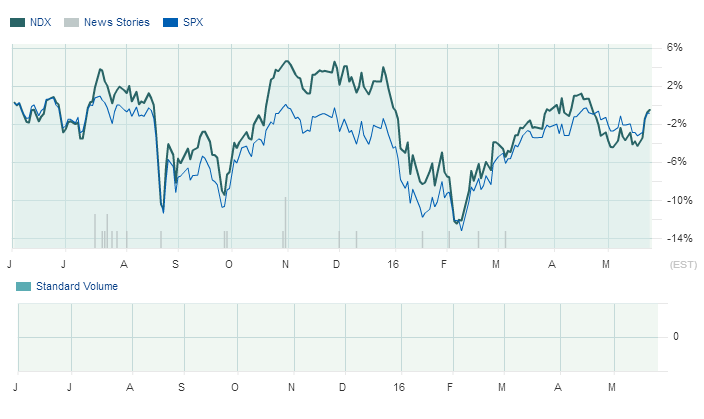Click the dark green NDX legend square
The width and height of the screenshot is (704, 419).
pyautogui.click(x=17, y=22)
